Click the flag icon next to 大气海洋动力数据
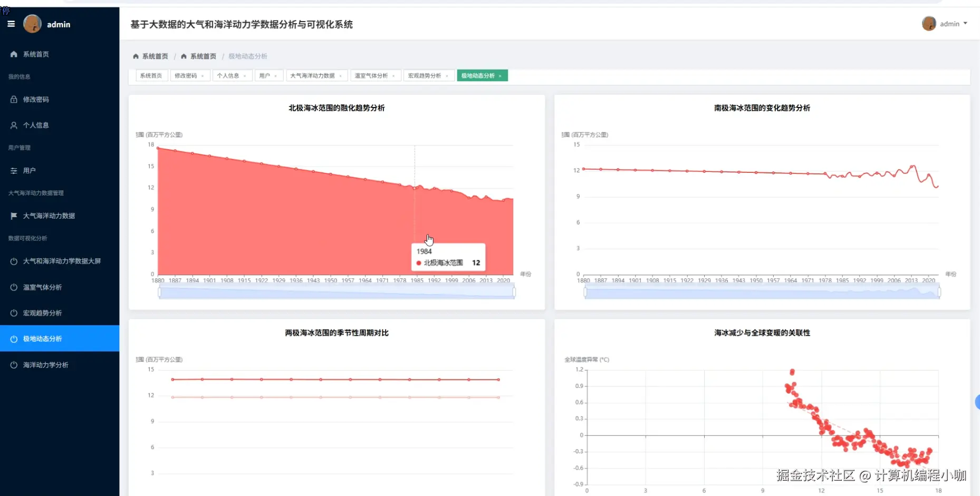The image size is (980, 496). pos(14,216)
